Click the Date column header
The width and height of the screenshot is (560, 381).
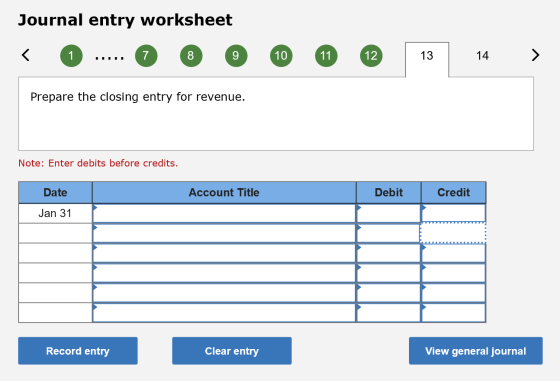55,192
